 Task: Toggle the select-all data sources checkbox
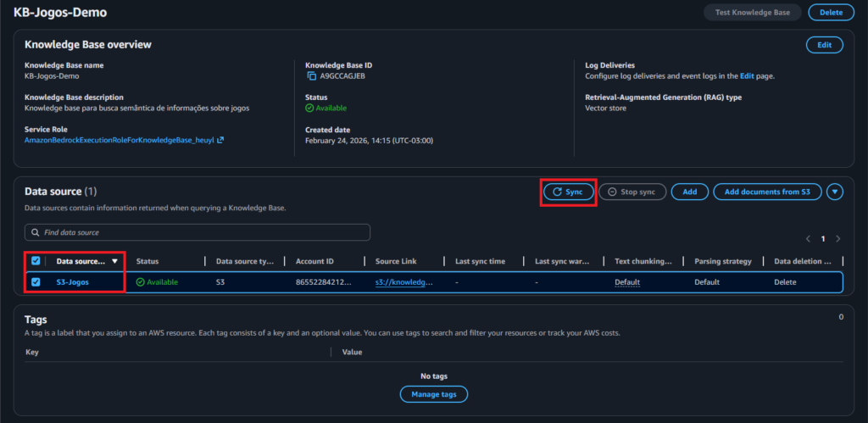pos(36,261)
